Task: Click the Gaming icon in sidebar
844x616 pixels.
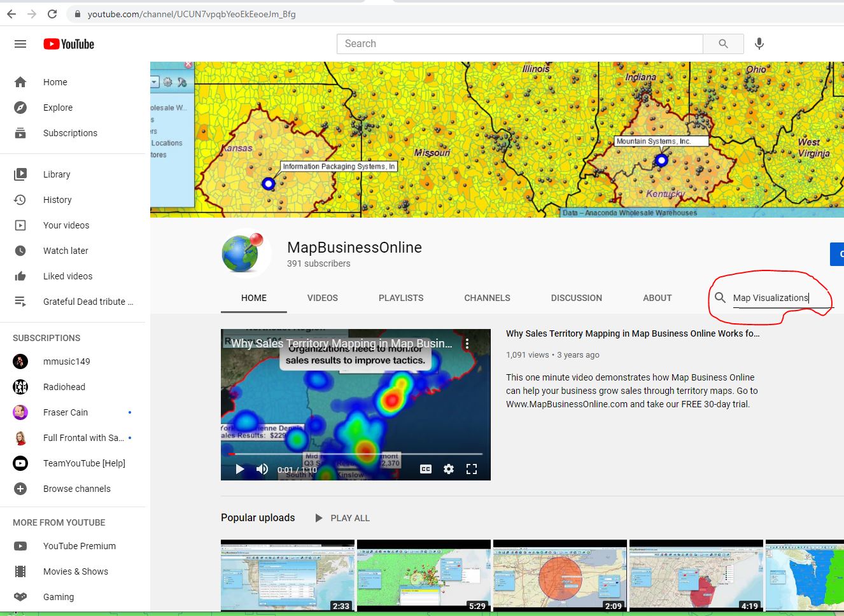Action: click(20, 597)
